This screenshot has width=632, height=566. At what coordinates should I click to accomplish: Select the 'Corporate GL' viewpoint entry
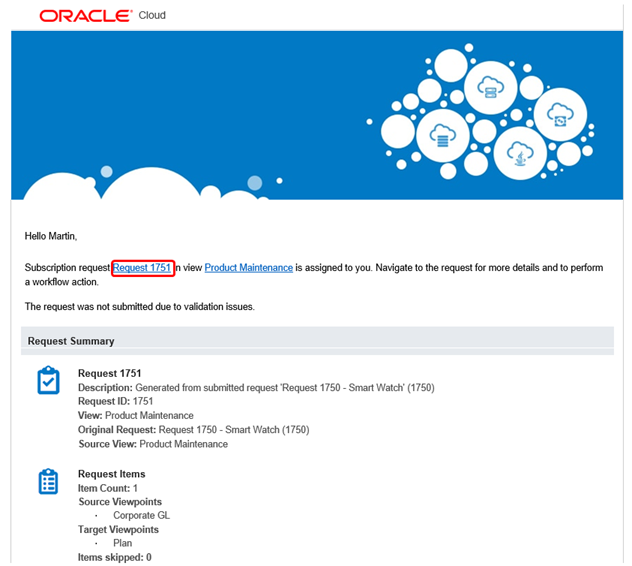(x=141, y=516)
